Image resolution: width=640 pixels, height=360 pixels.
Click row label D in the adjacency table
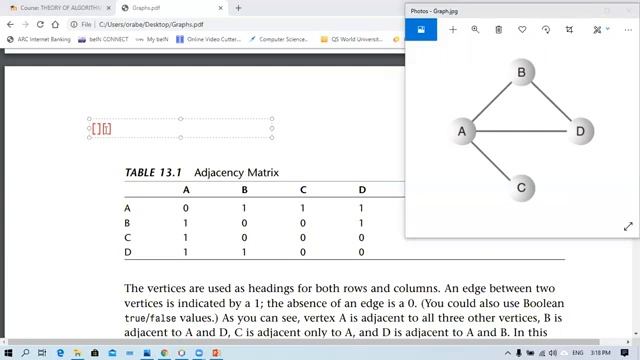pyautogui.click(x=128, y=252)
